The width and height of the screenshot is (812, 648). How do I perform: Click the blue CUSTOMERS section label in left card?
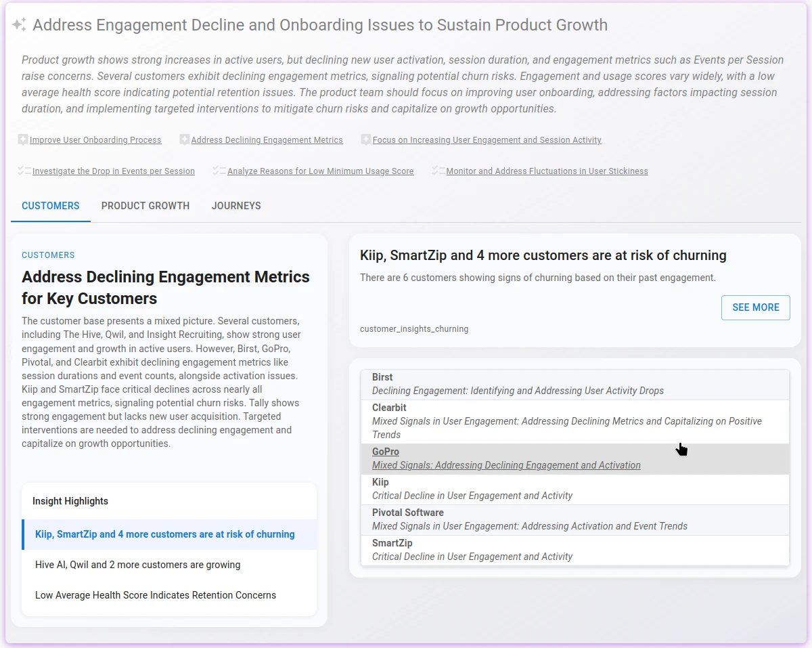pos(48,255)
